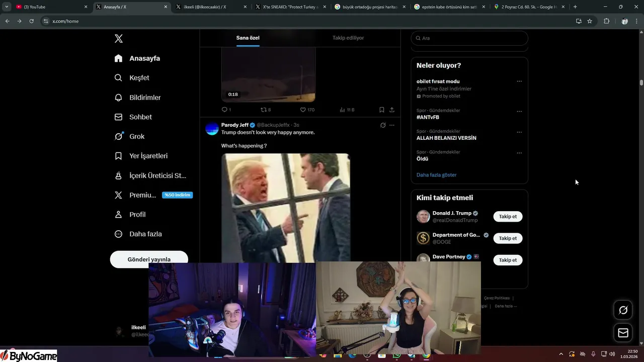Open Donald J. Trump profile avatar
The image size is (644, 362).
pyautogui.click(x=423, y=217)
